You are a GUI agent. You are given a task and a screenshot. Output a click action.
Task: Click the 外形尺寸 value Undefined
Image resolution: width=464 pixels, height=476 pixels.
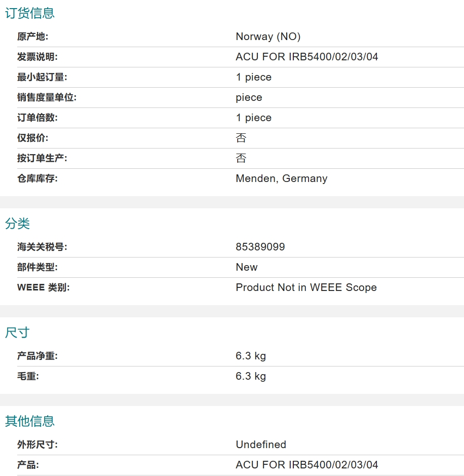261,445
